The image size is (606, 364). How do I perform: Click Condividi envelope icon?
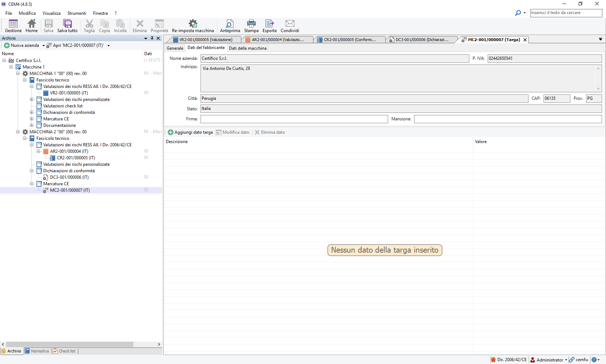290,26
